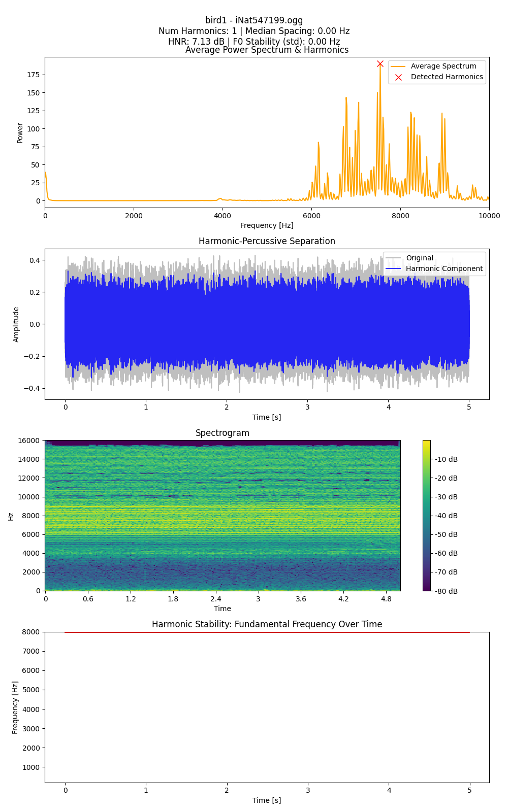Image resolution: width=508 pixels, height=812 pixels.
Task: Click the red fundamental frequency line in the stability plot
Action: pyautogui.click(x=267, y=632)
